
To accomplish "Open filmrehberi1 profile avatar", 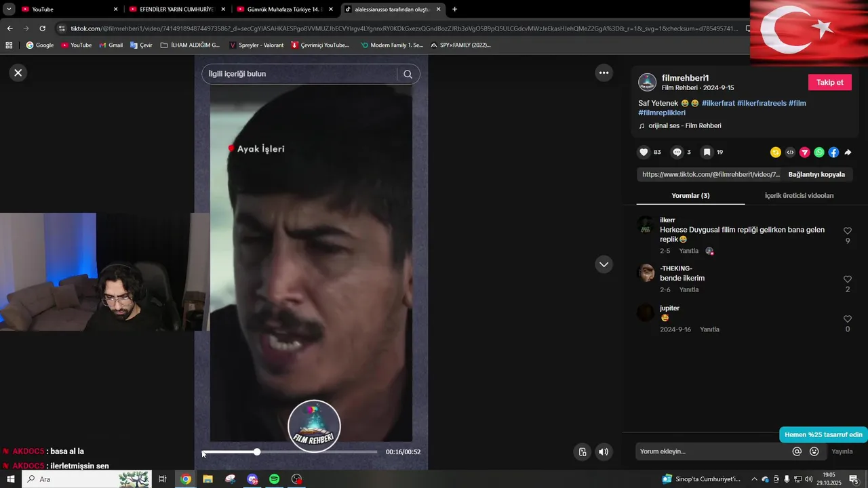I will pos(648,82).
